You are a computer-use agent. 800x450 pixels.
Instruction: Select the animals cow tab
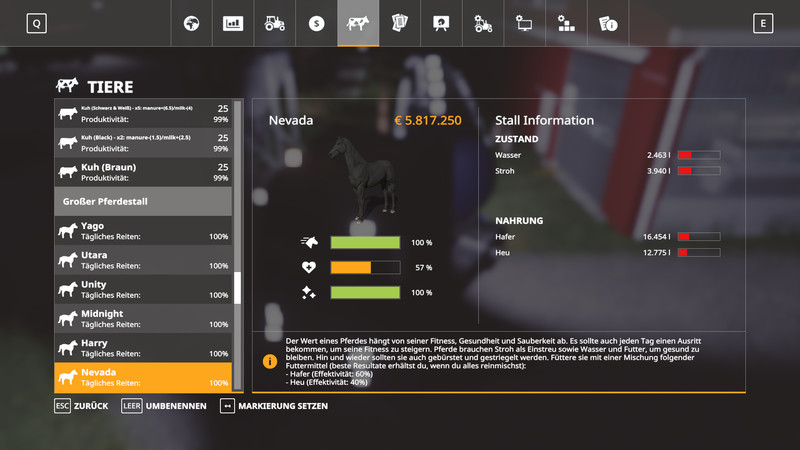coord(358,23)
